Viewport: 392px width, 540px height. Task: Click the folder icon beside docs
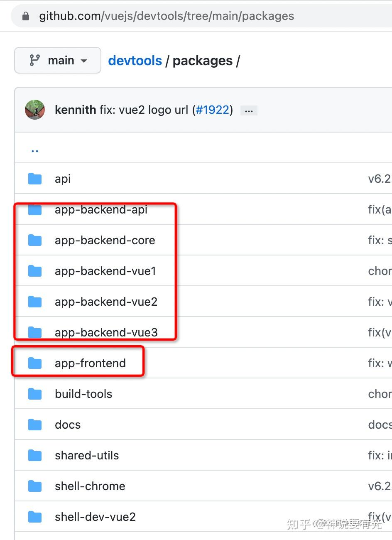(x=35, y=425)
